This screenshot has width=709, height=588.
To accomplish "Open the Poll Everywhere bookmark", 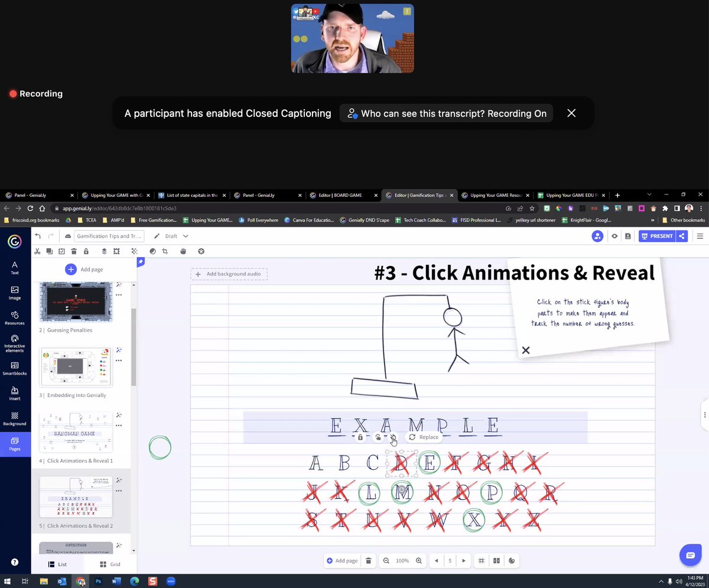I will pyautogui.click(x=258, y=220).
